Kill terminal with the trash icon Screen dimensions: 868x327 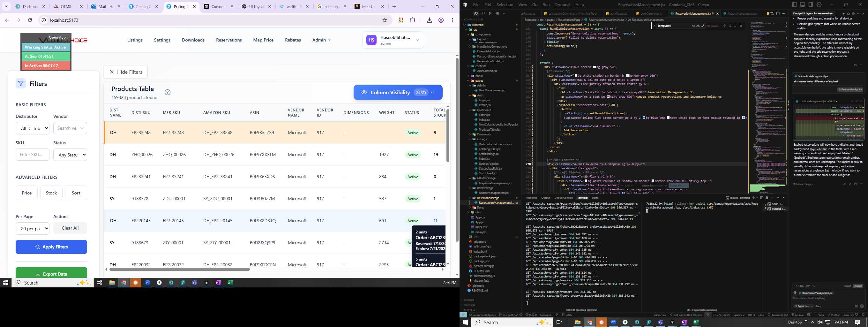click(767, 198)
